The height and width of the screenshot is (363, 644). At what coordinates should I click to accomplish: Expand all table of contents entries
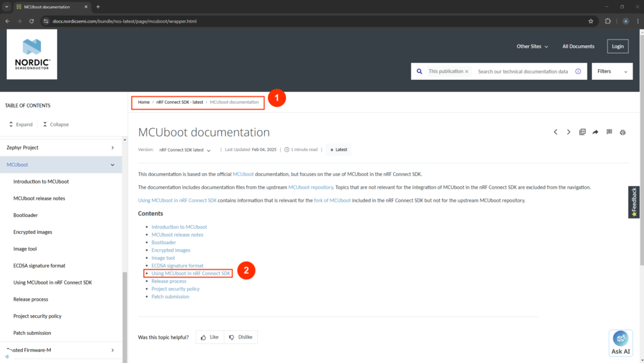point(21,125)
